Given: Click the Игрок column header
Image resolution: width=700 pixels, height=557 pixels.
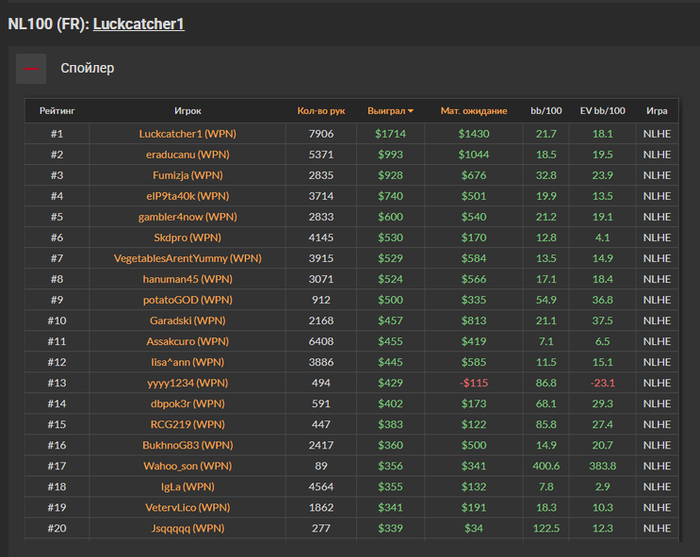Looking at the screenshot, I should point(188,111).
